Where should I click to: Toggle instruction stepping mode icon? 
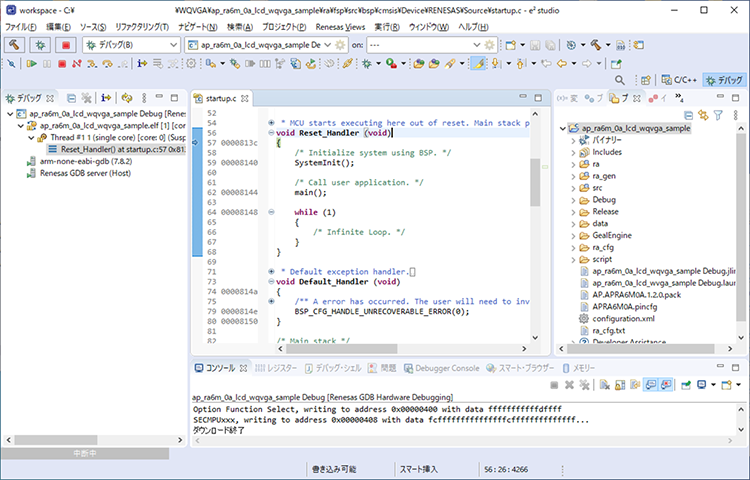tap(142, 64)
